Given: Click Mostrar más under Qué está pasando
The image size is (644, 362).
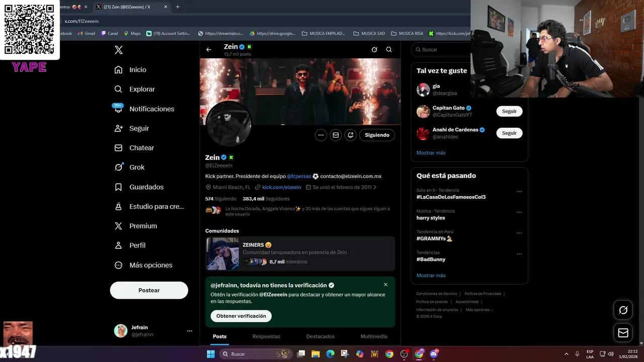Looking at the screenshot, I should coord(431,276).
